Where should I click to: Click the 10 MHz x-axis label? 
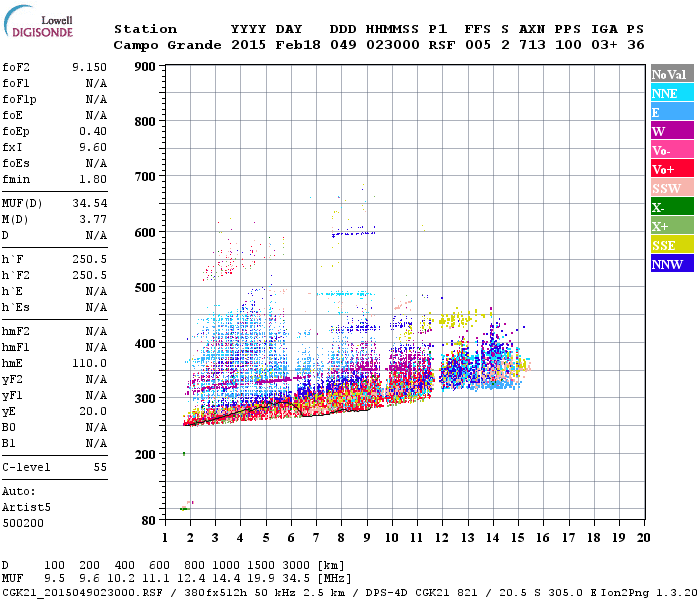click(x=392, y=538)
